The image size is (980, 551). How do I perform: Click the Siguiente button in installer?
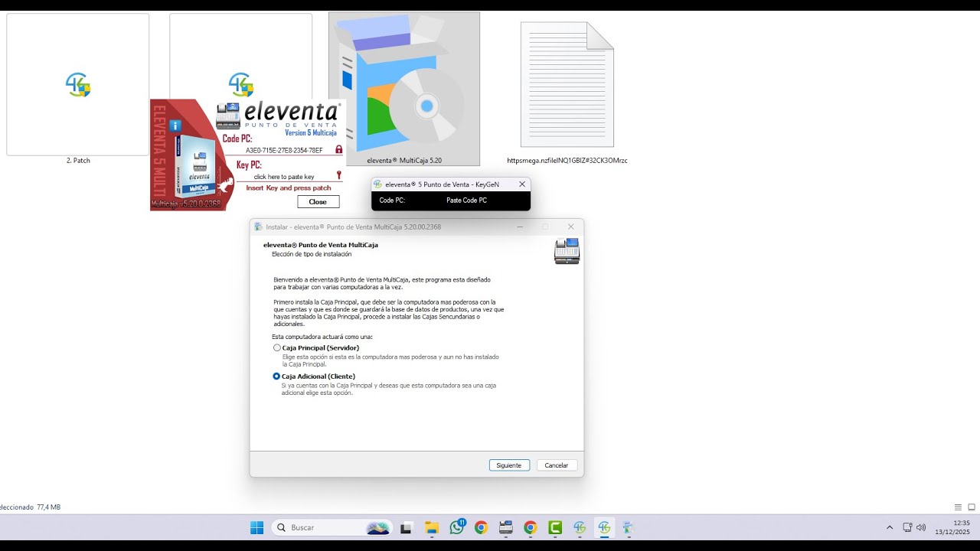[x=509, y=465]
